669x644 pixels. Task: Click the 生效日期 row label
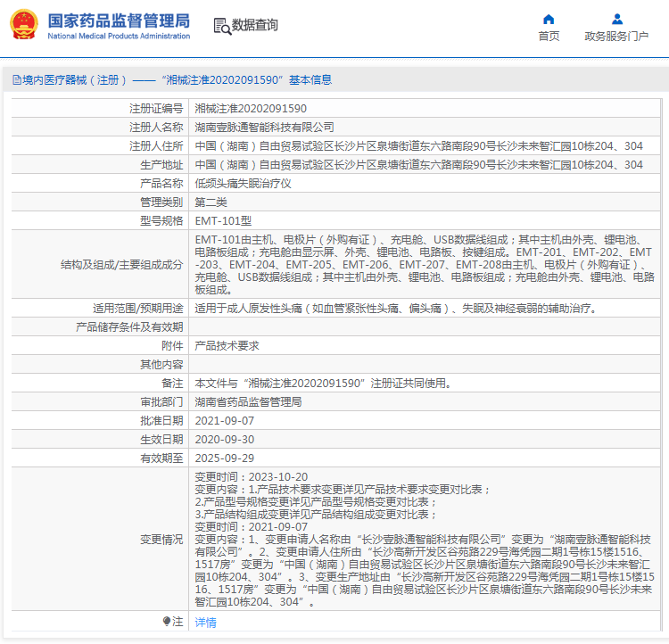click(x=161, y=440)
